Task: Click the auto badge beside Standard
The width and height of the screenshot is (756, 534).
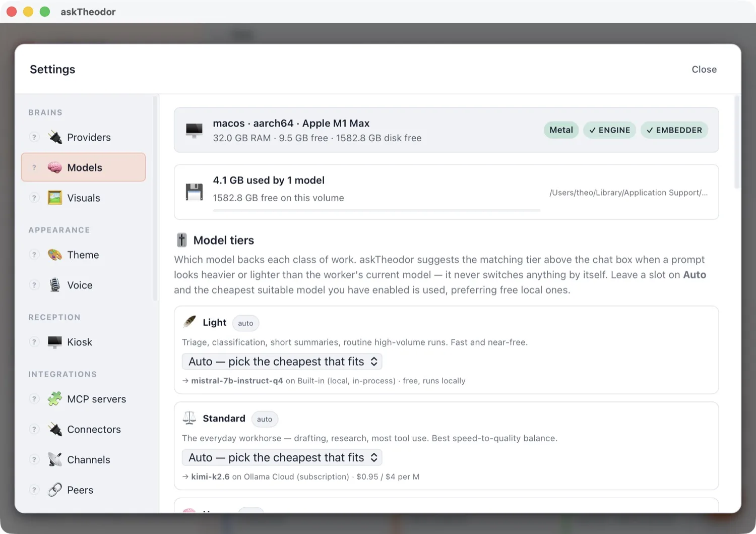Action: (x=265, y=419)
